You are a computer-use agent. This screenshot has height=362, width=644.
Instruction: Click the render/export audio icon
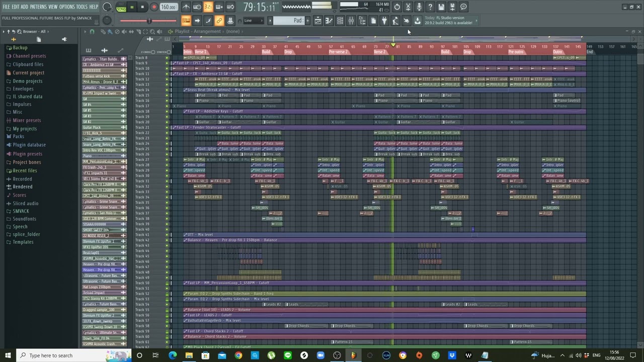(452, 7)
